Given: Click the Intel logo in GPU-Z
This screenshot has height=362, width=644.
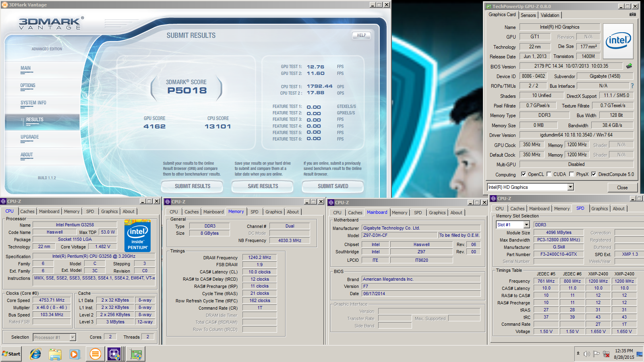Looking at the screenshot, I should tap(618, 41).
